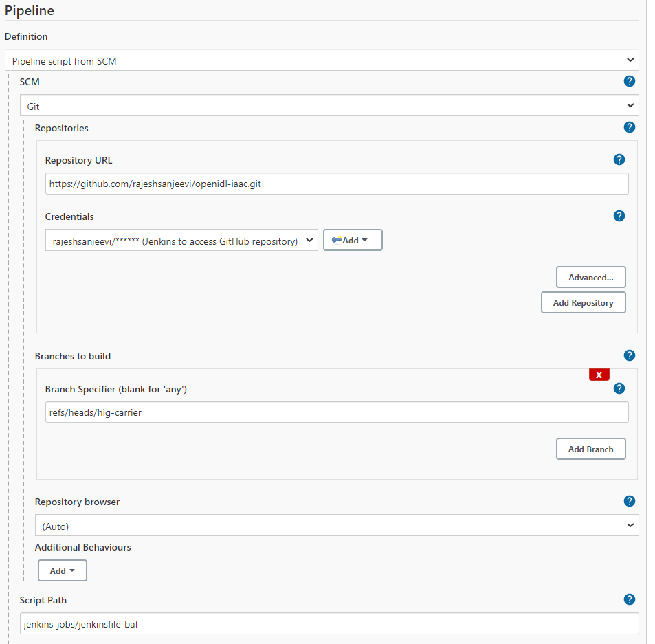Show help for Branch Specifier
655x644 pixels.
pyautogui.click(x=619, y=388)
